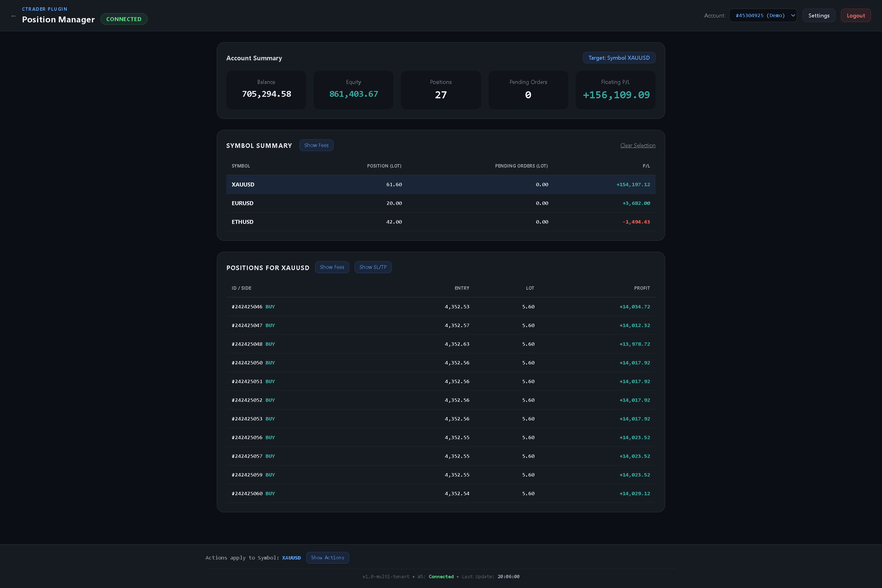Click the Clear Selection link
Viewport: 882px width, 588px height.
(638, 145)
